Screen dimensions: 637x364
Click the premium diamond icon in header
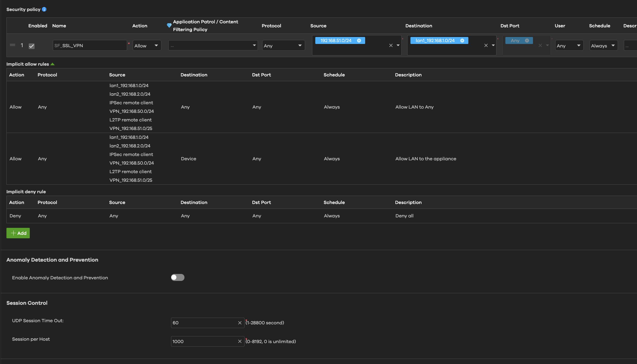pos(169,25)
